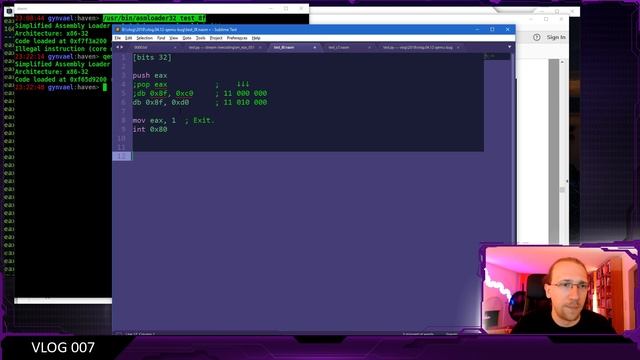Open the Find menu
This screenshot has height=360, width=640.
161,38
